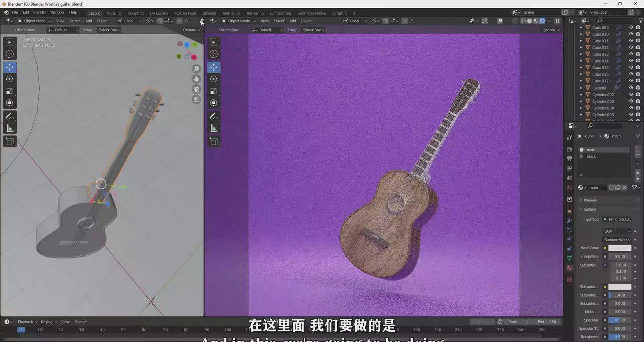This screenshot has width=644, height=342.
Task: Disable rendering for Cube.012 via camera icon
Action: click(638, 48)
